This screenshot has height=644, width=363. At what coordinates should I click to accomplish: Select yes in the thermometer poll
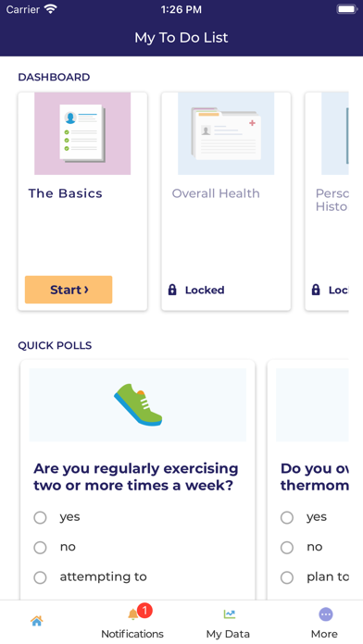[287, 517]
